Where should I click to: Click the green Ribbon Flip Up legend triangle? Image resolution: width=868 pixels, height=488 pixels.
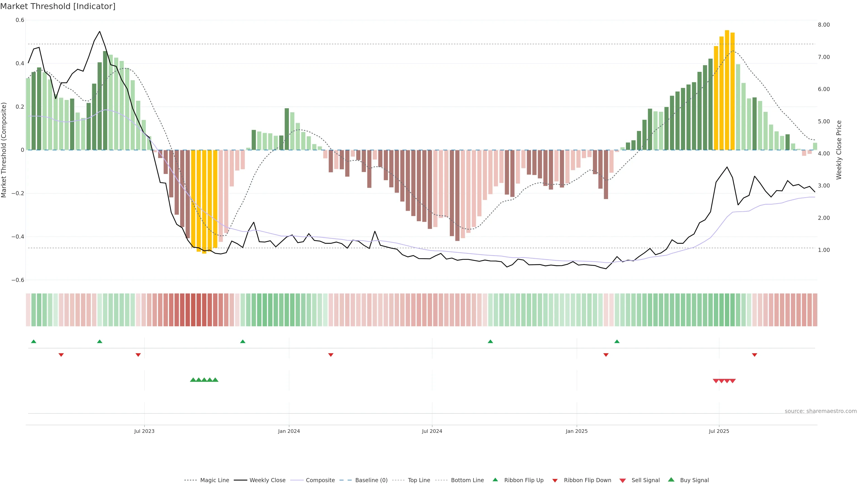pyautogui.click(x=495, y=480)
